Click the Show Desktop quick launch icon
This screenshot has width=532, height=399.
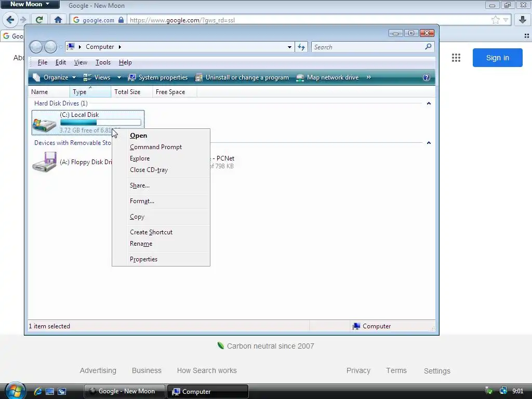(50, 391)
